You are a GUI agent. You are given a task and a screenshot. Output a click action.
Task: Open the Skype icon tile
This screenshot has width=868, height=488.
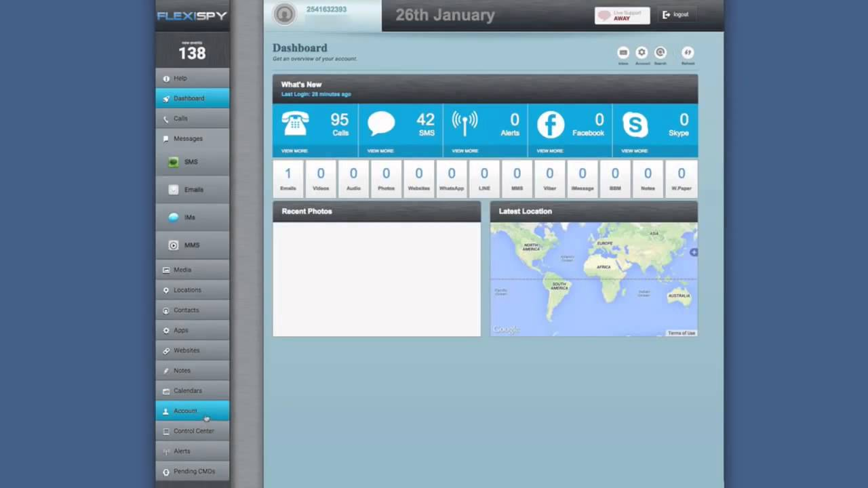pyautogui.click(x=635, y=125)
